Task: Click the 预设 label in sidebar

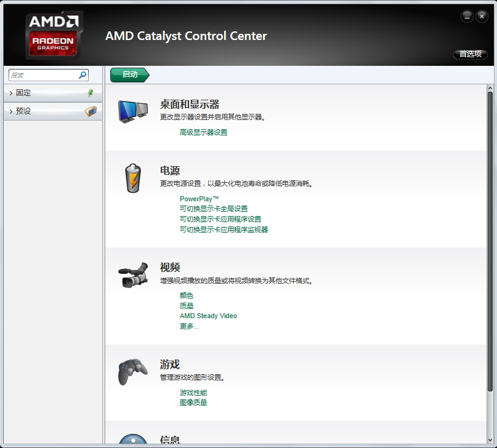Action: tap(23, 111)
